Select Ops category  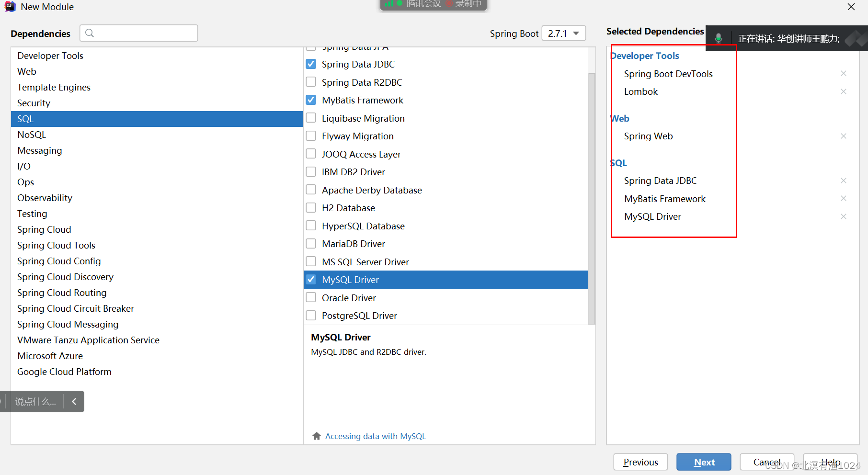(x=157, y=182)
